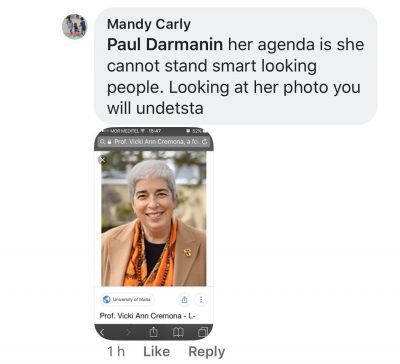Open bookmarks book icon in Safari toolbar
The height and width of the screenshot is (364, 400).
(x=178, y=332)
